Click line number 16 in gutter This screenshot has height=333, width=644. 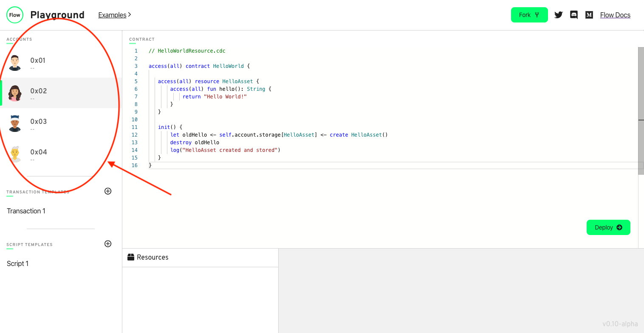click(x=135, y=165)
